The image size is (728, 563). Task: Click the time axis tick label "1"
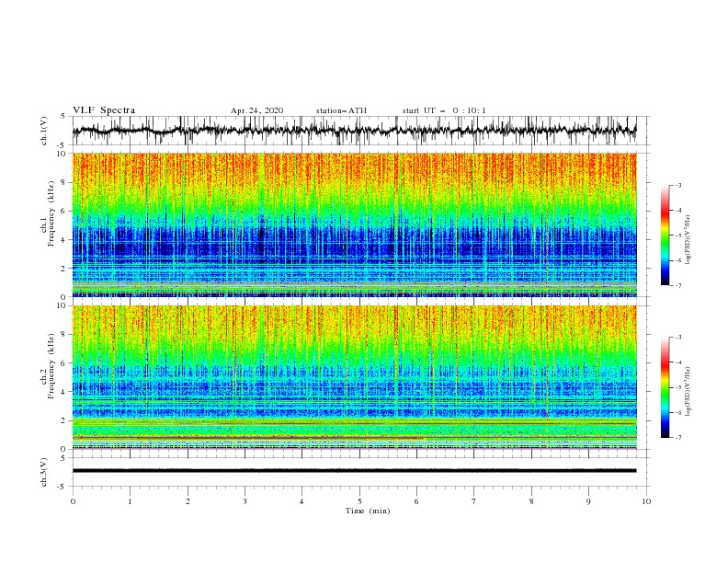tap(131, 501)
